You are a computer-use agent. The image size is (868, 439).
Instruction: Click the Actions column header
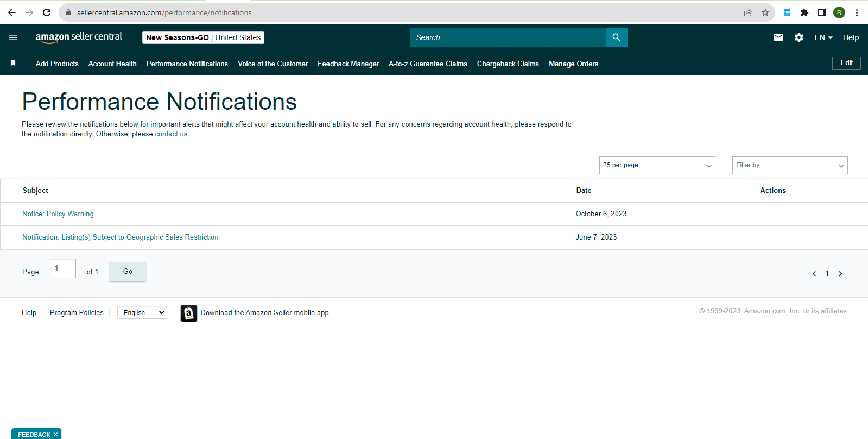pos(773,191)
